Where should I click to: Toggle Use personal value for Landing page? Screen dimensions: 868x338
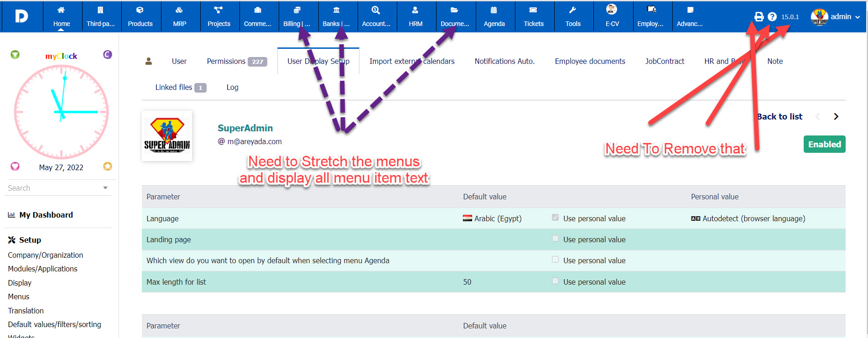[x=555, y=239]
